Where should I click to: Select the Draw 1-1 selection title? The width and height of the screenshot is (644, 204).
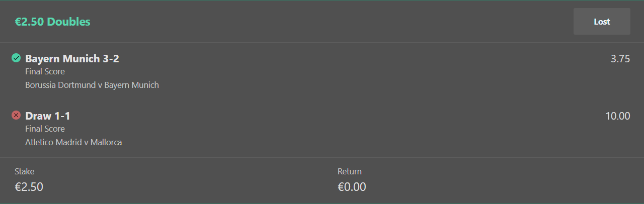[x=48, y=116]
